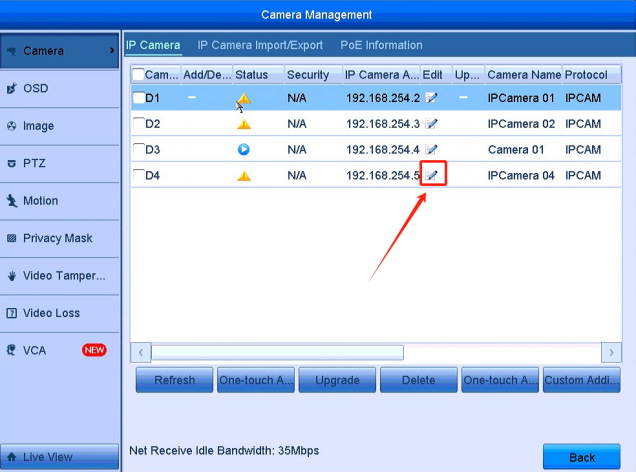Viewport: 636px width, 473px height.
Task: Click the right arrow of horizontal scrollbar
Action: 611,353
